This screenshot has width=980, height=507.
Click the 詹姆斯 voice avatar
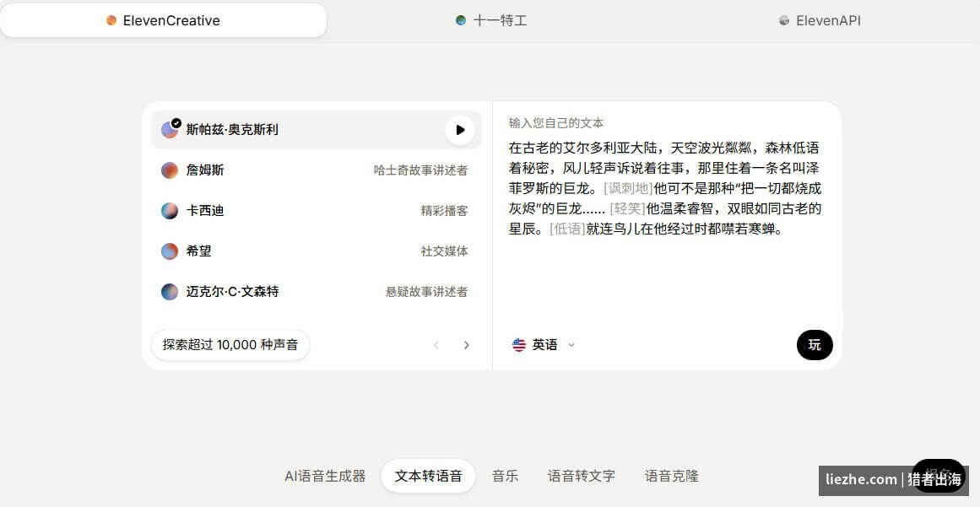(x=170, y=170)
